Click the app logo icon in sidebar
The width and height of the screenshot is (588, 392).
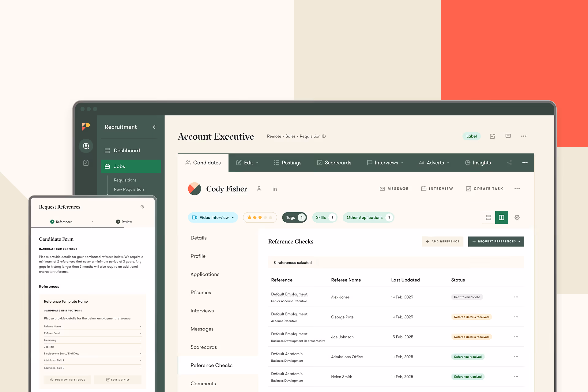click(86, 126)
